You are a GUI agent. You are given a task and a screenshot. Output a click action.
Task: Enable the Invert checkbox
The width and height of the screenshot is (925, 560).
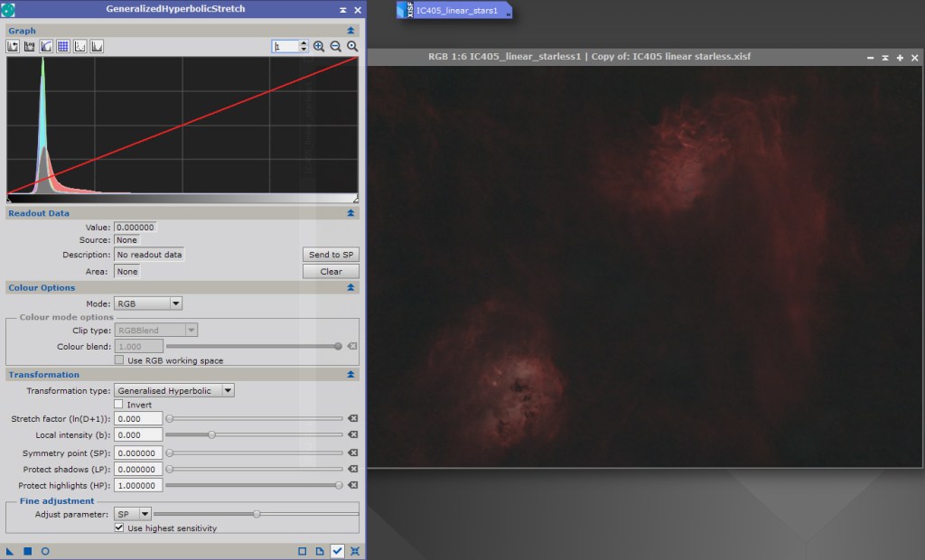coord(119,405)
